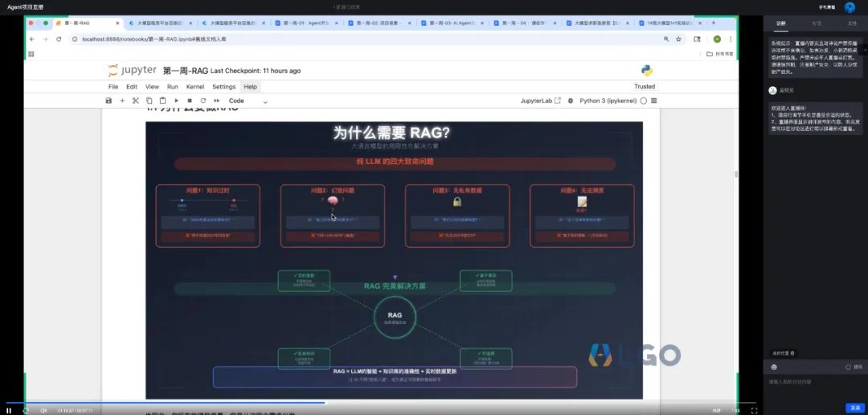Click the refresh icon in the player controls
This screenshot has height=415, width=868.
coord(26,410)
